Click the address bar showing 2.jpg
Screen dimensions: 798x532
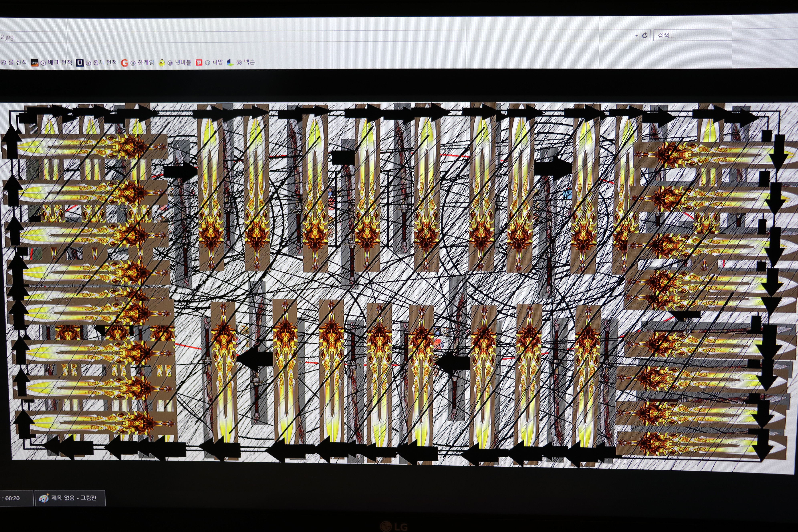305,36
